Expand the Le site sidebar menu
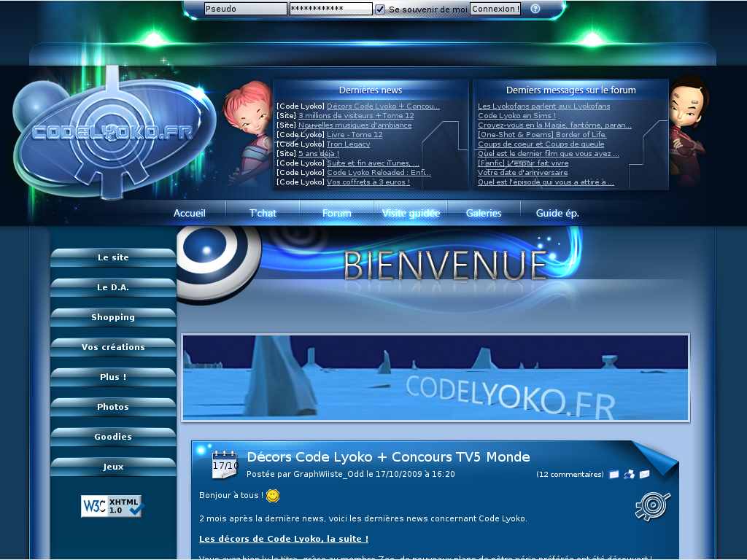747x560 pixels. [113, 257]
